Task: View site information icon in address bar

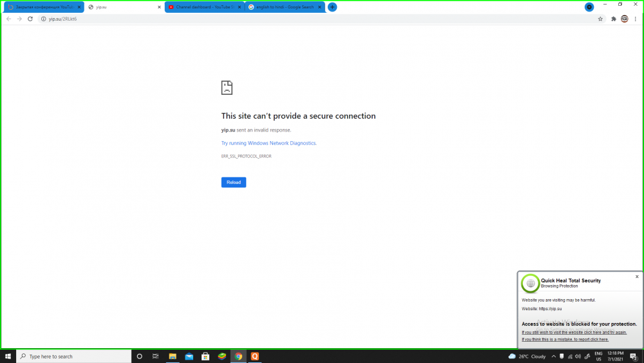Action: coord(43,19)
